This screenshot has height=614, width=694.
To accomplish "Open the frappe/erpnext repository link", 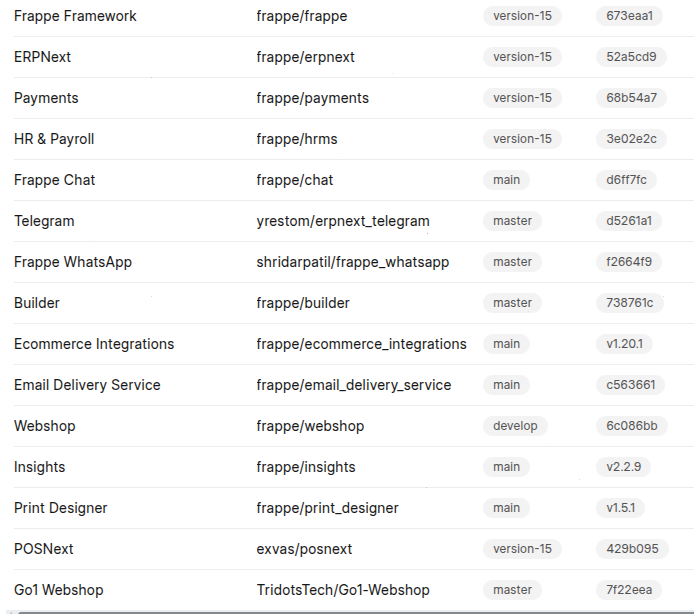I will pos(305,57).
